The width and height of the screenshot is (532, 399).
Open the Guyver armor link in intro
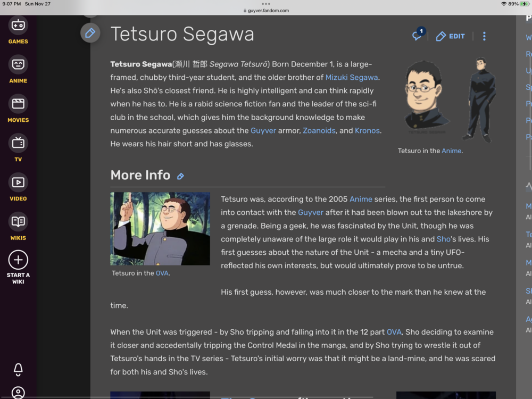point(263,131)
